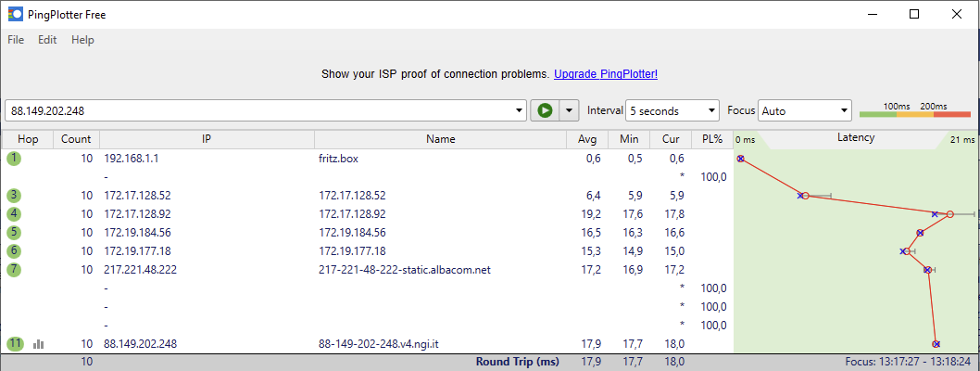980x371 pixels.
Task: Click the 21 ms latency scale label
Action: click(x=962, y=139)
